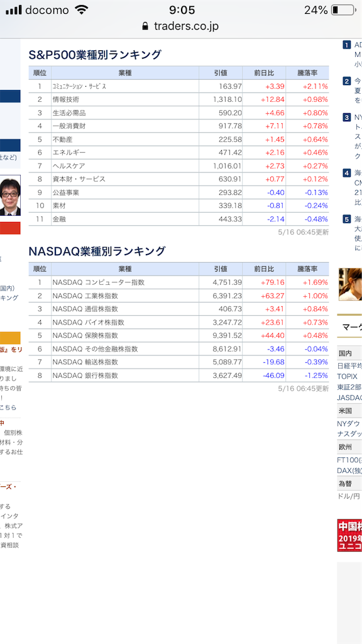Image resolution: width=362 pixels, height=644 pixels.
Task: Tap the man's portrait photo on left
Action: pyautogui.click(x=10, y=196)
